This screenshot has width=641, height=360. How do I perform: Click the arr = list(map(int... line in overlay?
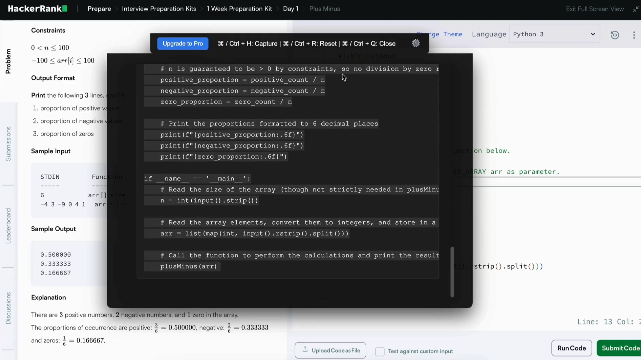254,233
